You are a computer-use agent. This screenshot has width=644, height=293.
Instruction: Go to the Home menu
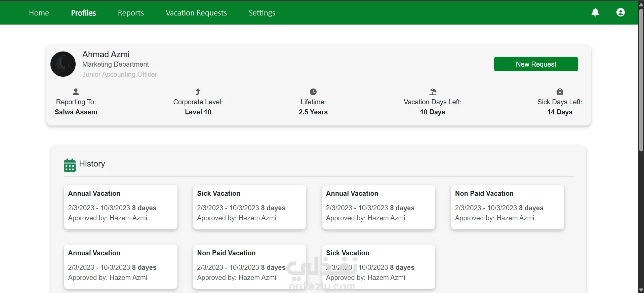pyautogui.click(x=39, y=13)
